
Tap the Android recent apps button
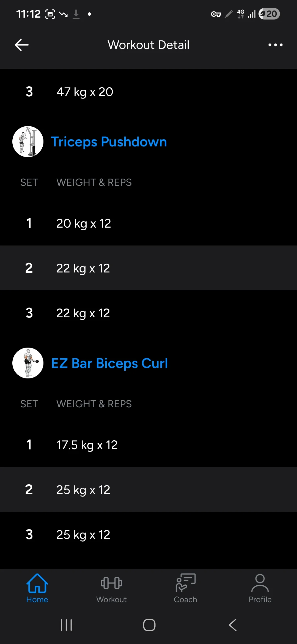(x=66, y=625)
